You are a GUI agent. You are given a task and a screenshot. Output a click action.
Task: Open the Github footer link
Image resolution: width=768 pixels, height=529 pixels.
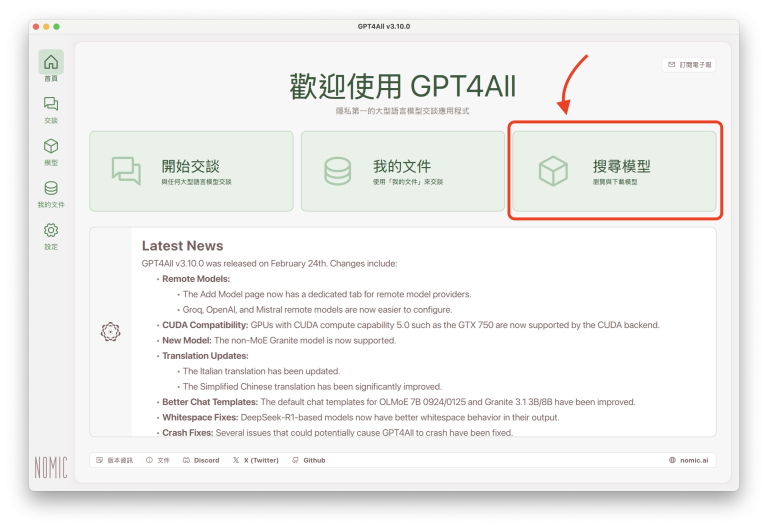(308, 460)
